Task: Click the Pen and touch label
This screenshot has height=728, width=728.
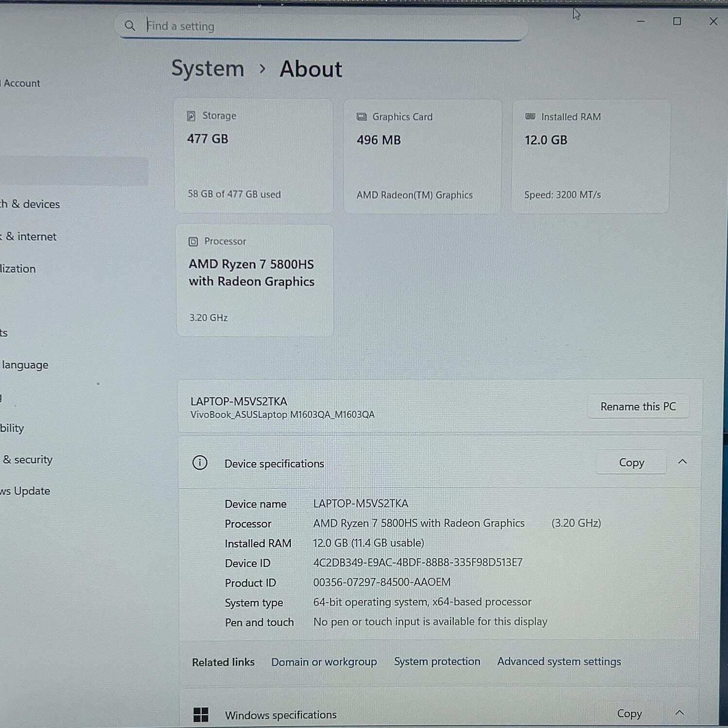Action: coord(259,622)
